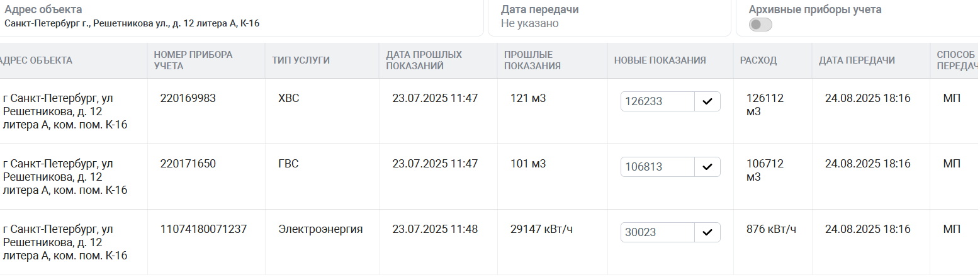Sort by Дата передачи column header
Screen dimensions: 980x277
[857, 60]
